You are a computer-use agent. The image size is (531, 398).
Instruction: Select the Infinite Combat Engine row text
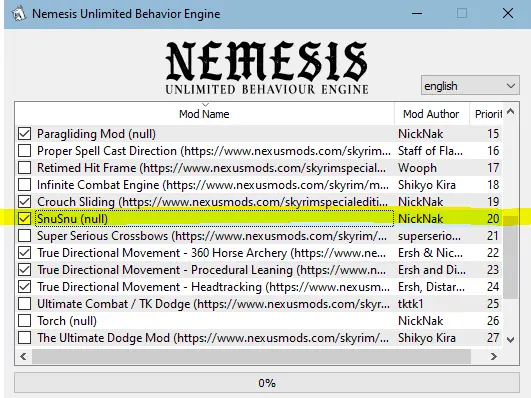(x=213, y=185)
